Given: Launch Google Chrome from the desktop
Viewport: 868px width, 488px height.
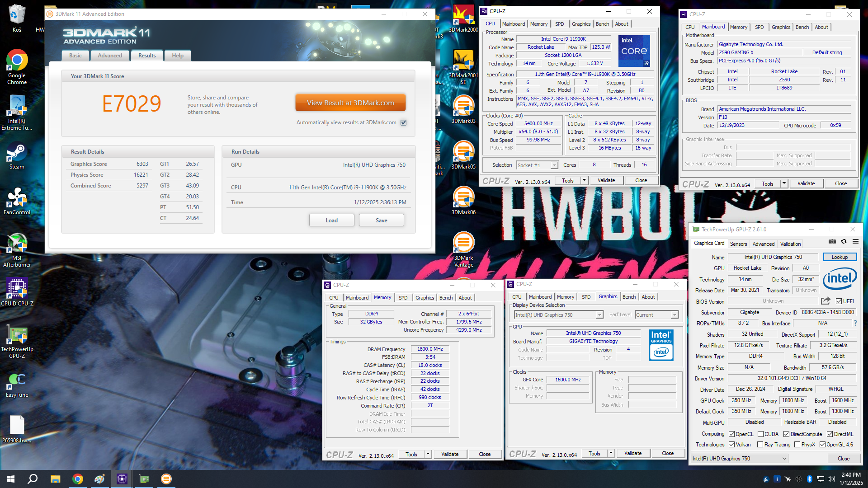Looking at the screenshot, I should point(17,66).
